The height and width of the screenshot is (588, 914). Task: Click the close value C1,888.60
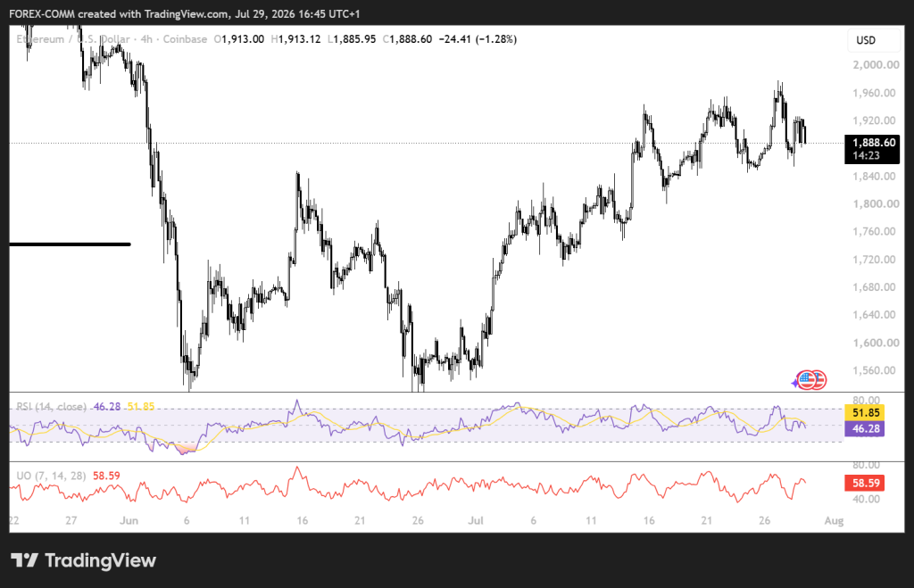[x=407, y=39]
